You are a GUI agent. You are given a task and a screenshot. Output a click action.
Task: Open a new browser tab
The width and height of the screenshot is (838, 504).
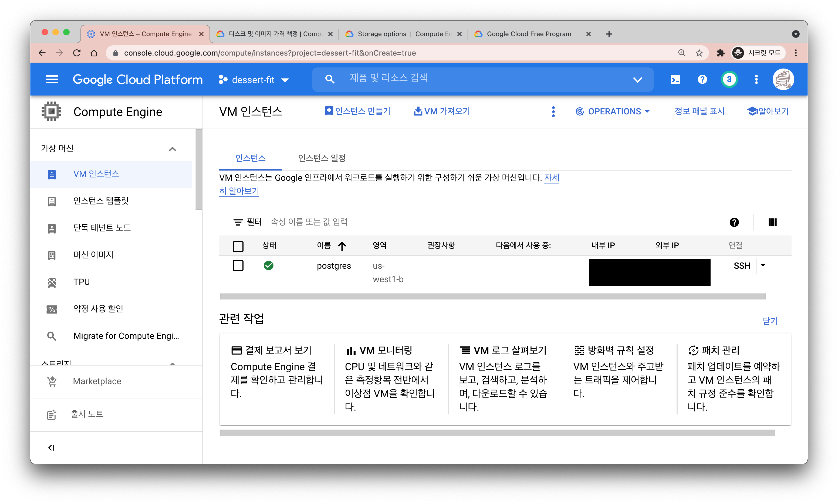609,34
